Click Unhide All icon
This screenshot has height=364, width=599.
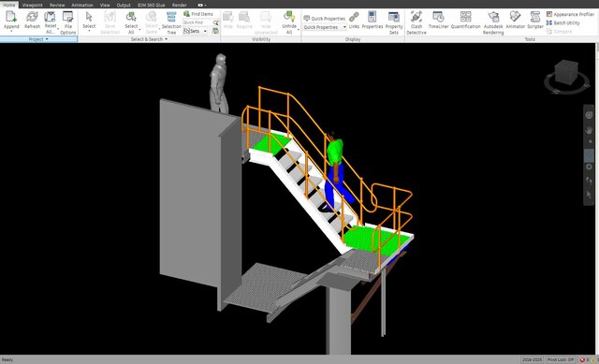[289, 17]
